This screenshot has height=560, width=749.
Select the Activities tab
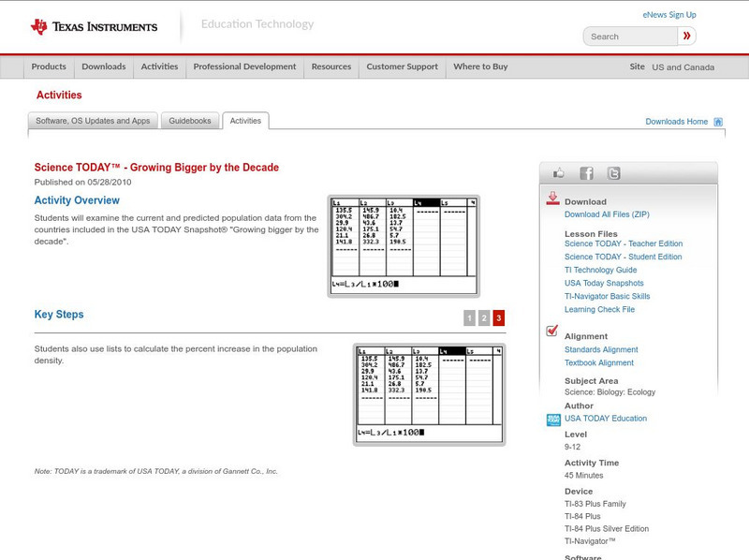245,121
